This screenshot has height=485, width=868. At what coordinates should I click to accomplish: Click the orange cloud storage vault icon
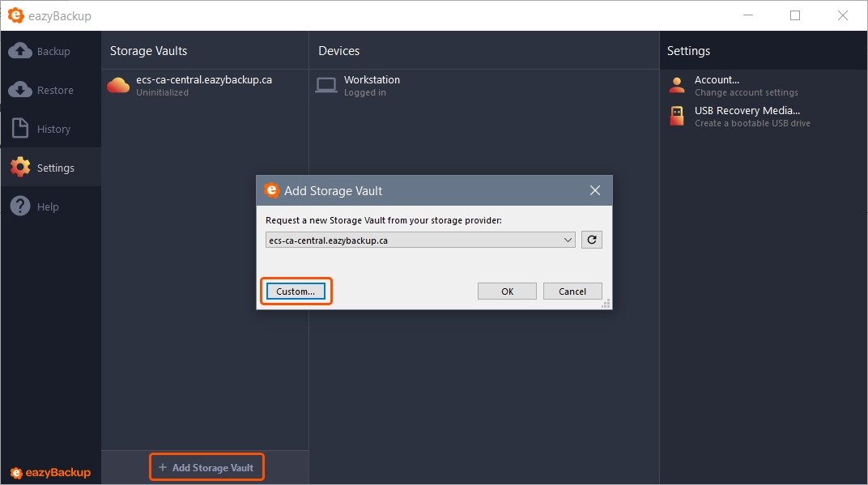click(x=118, y=85)
